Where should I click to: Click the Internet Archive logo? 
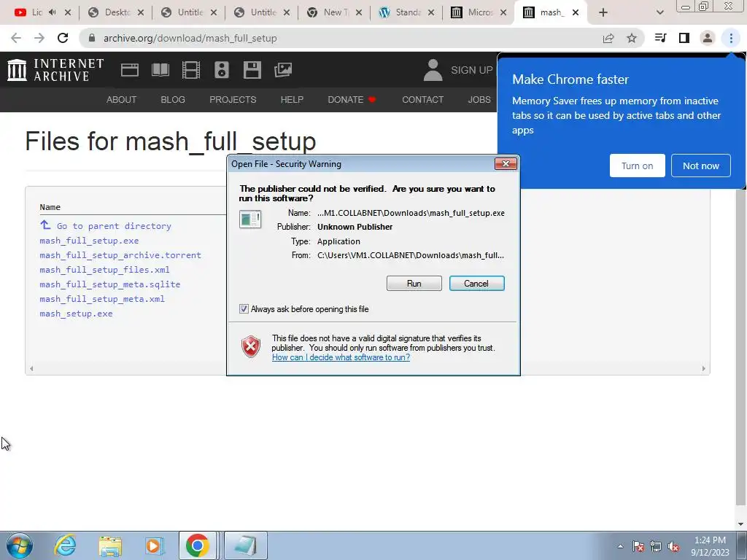(x=55, y=70)
